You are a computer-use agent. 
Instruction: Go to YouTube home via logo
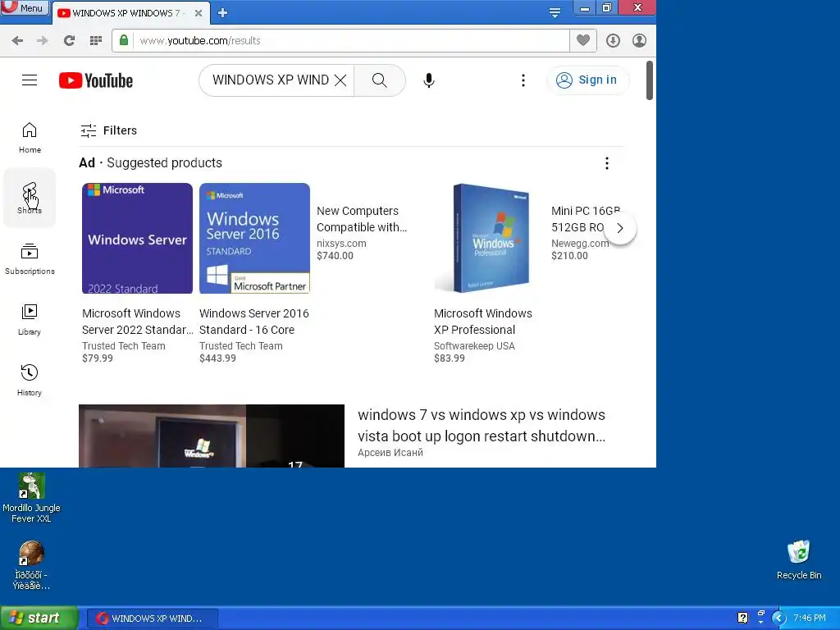pos(96,80)
